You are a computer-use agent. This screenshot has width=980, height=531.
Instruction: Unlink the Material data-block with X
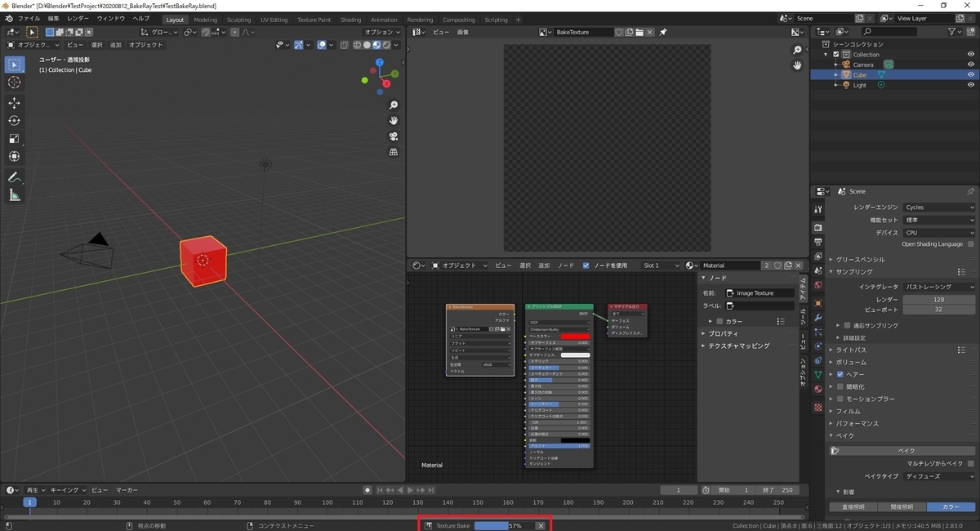tap(800, 265)
